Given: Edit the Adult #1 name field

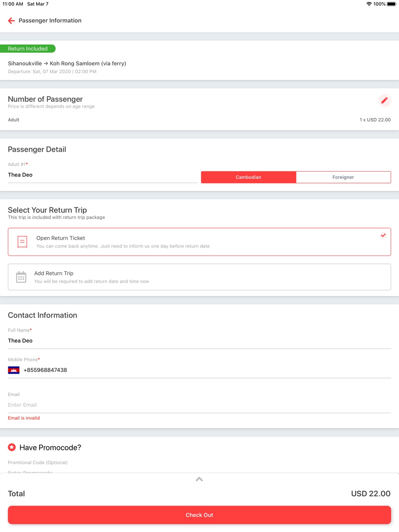Looking at the screenshot, I should [x=102, y=175].
